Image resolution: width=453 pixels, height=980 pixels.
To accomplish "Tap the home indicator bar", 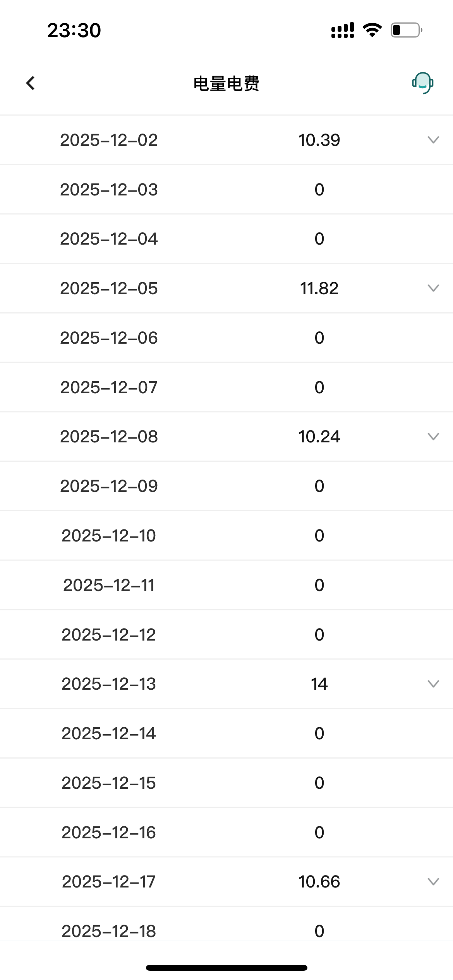I will [226, 968].
